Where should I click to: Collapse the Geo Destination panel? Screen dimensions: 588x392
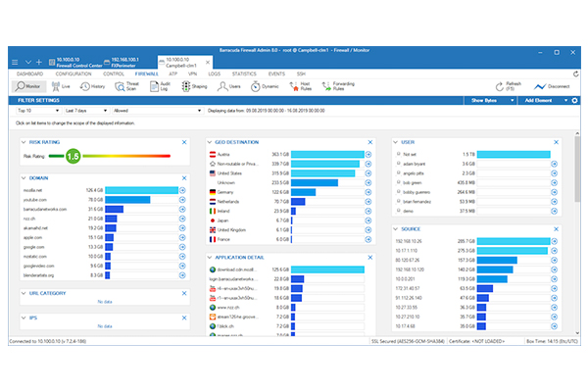click(x=210, y=142)
